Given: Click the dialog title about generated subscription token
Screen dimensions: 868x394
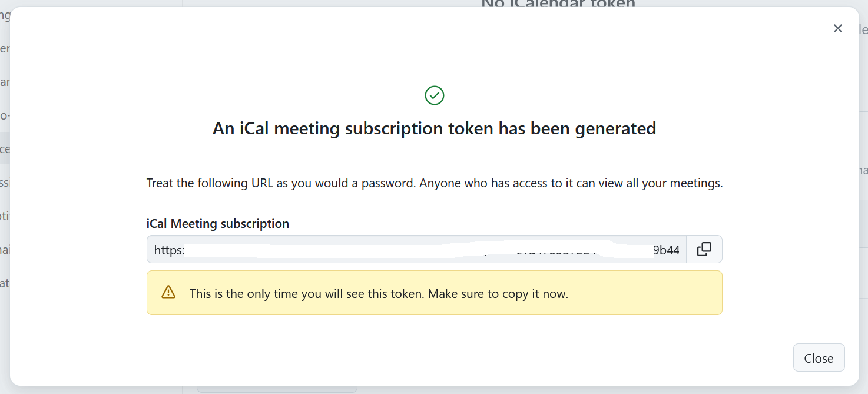Looking at the screenshot, I should coord(434,128).
